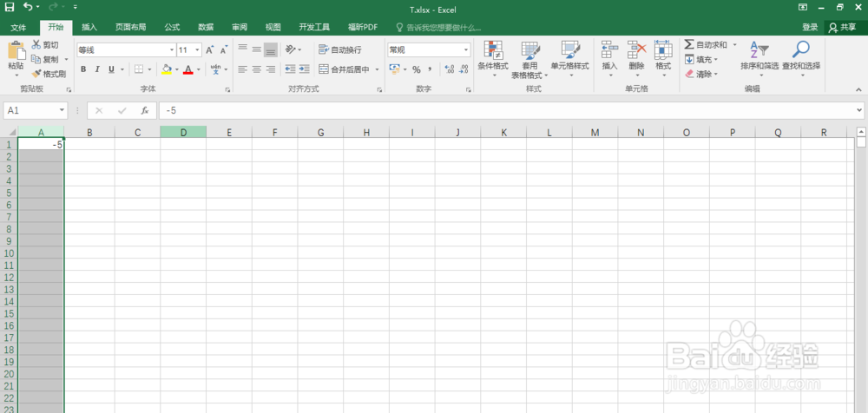The width and height of the screenshot is (868, 413).
Task: Click the 登录 sign-in link
Action: pos(810,27)
